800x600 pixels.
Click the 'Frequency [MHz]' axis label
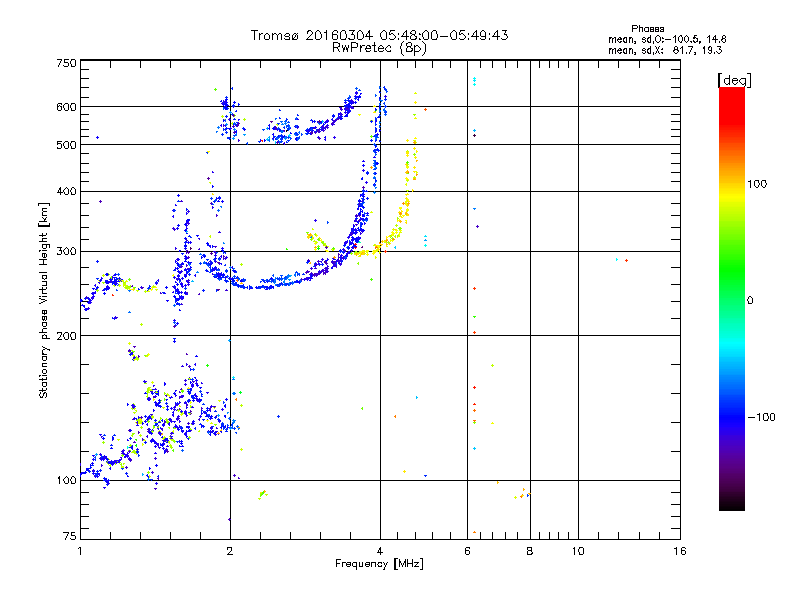pos(379,564)
